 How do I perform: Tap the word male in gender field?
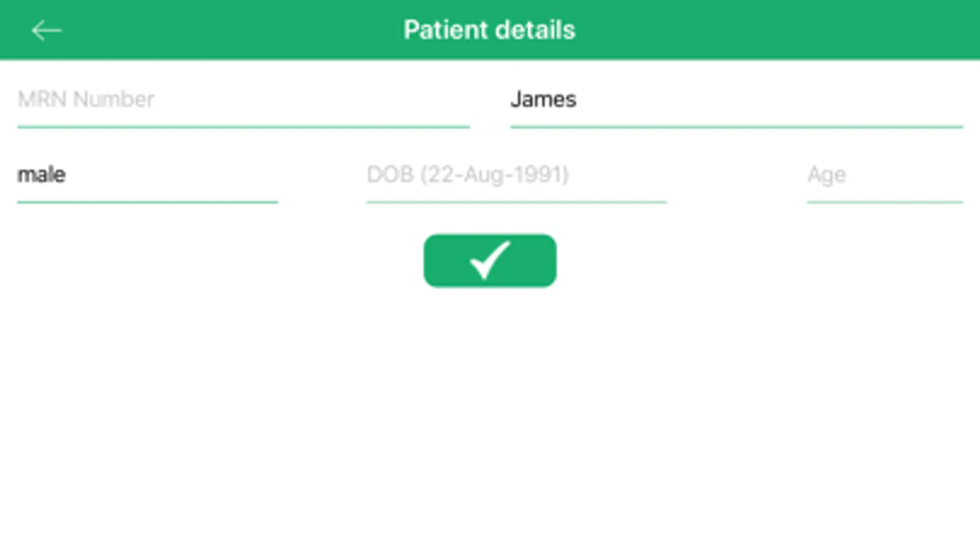point(41,175)
